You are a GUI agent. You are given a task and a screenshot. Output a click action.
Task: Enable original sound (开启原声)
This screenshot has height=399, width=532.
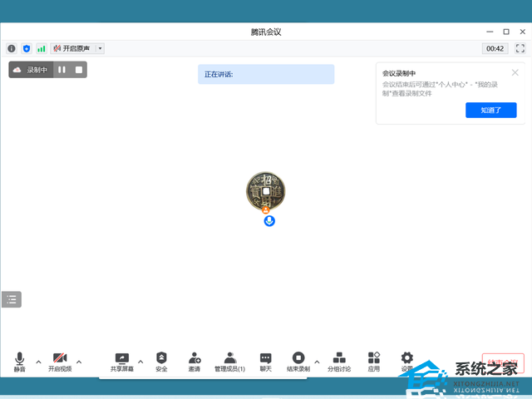72,48
